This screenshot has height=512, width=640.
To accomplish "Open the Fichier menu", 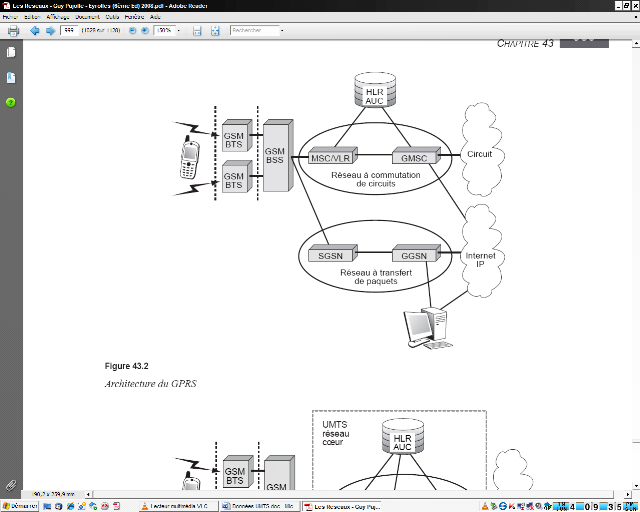I will (10, 17).
